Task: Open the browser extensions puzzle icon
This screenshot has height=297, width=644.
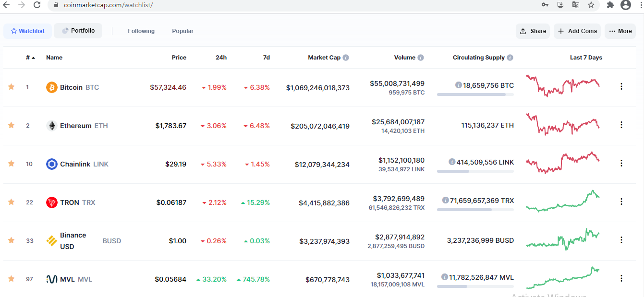Action: tap(610, 5)
